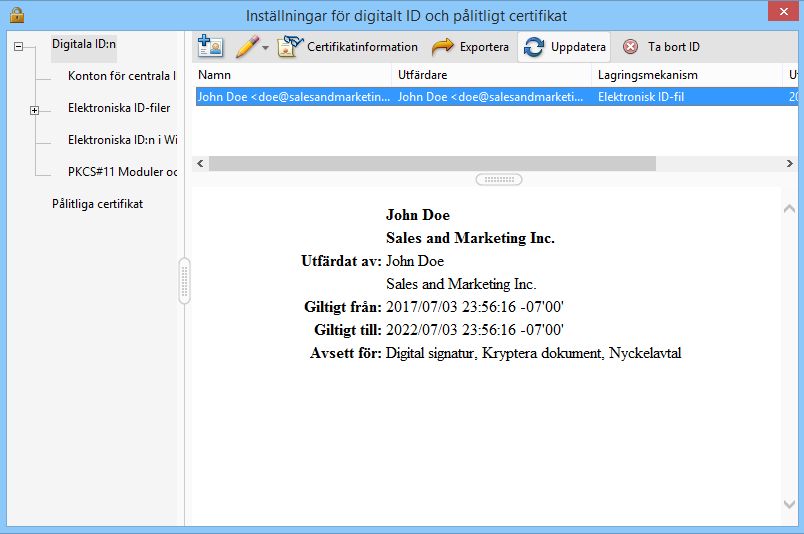Screen dimensions: 804x534
Task: Select Konton för centrala tree item
Action: pos(122,76)
